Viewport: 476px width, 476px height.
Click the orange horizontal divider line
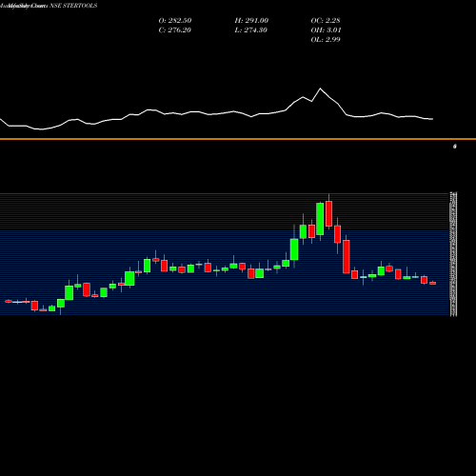click(x=238, y=139)
